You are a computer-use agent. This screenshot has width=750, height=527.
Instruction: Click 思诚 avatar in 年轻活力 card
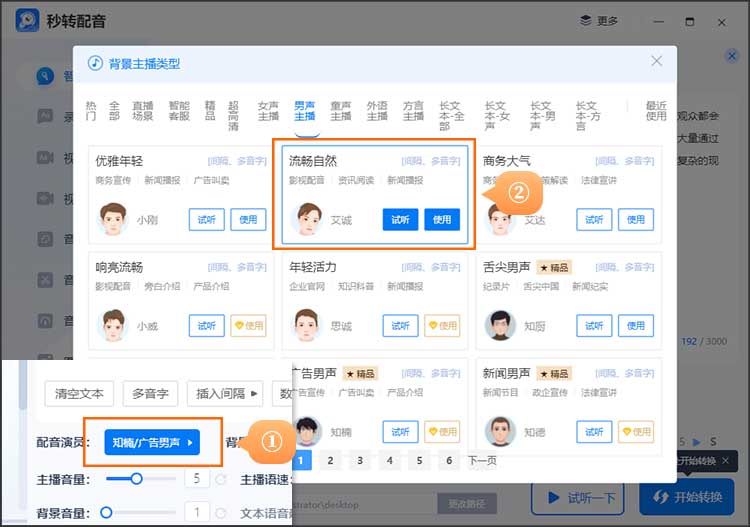pyautogui.click(x=307, y=325)
